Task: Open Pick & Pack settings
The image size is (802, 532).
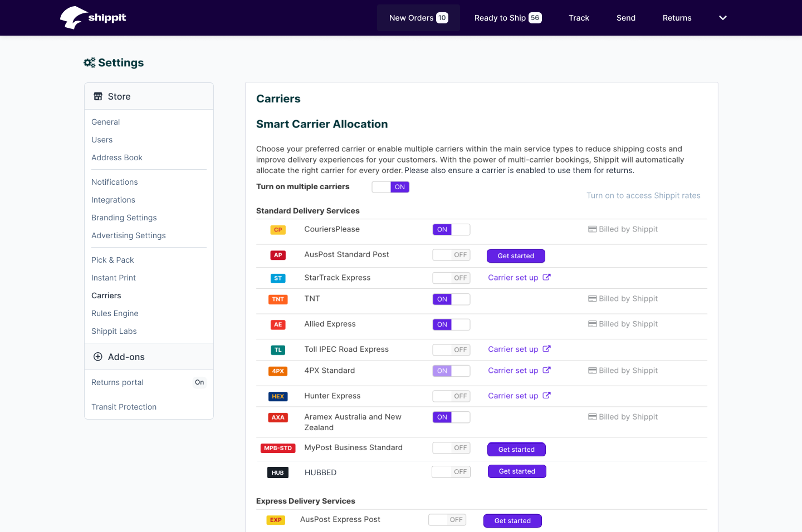Action: (113, 260)
